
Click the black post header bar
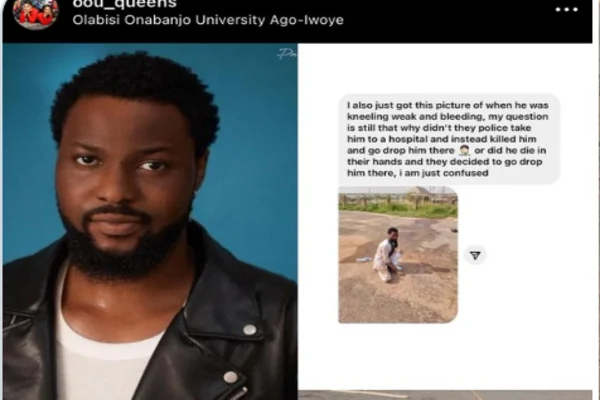click(x=297, y=21)
